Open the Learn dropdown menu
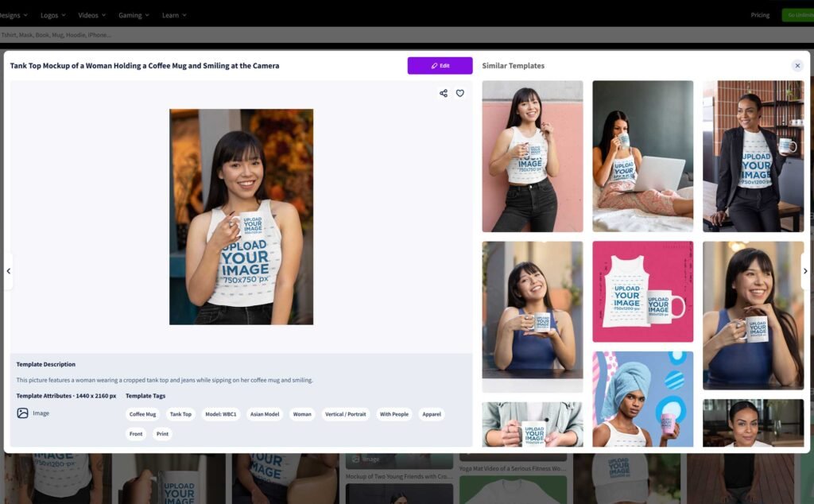The image size is (814, 504). click(x=174, y=15)
